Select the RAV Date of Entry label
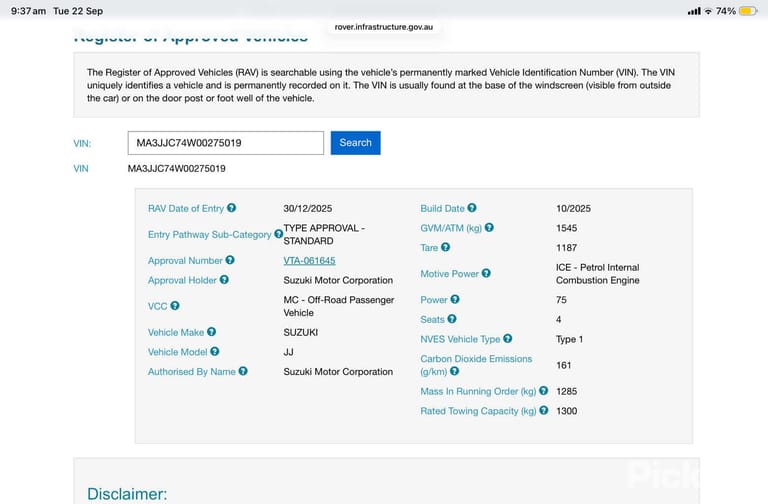The height and width of the screenshot is (504, 768). [186, 208]
